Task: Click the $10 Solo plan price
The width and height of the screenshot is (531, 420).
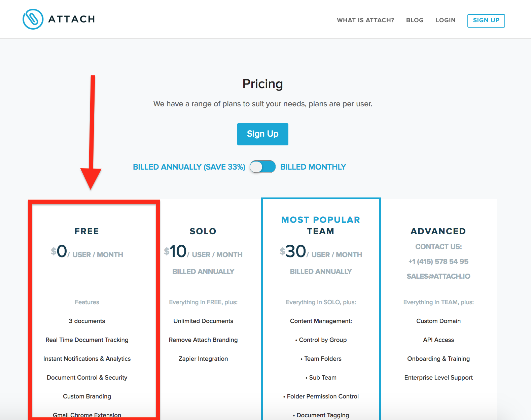Action: point(175,251)
